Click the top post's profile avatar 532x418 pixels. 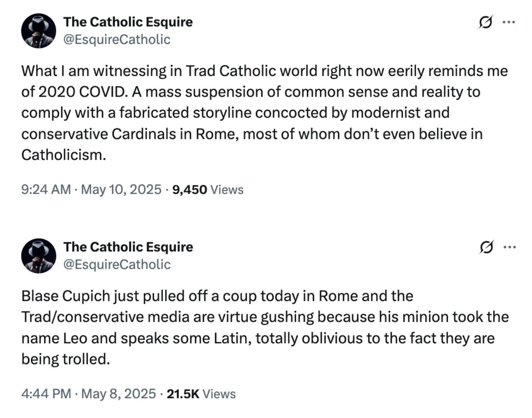(38, 31)
